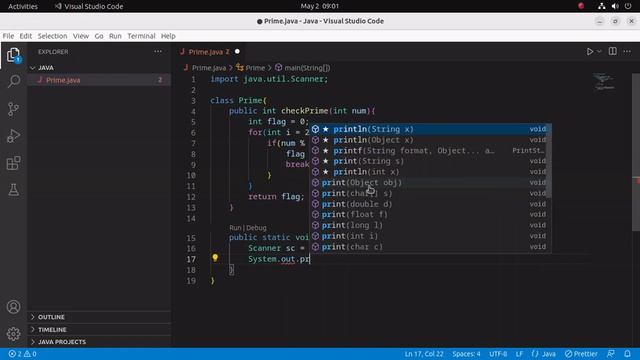Open the Accounts menu icon
The width and height of the screenshot is (640, 360).
pyautogui.click(x=13, y=307)
